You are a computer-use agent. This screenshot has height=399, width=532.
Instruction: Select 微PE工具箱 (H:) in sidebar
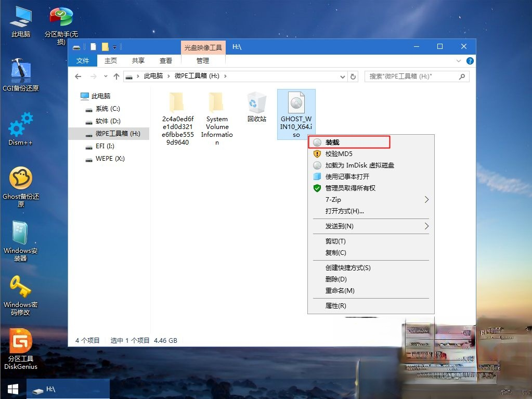point(109,134)
